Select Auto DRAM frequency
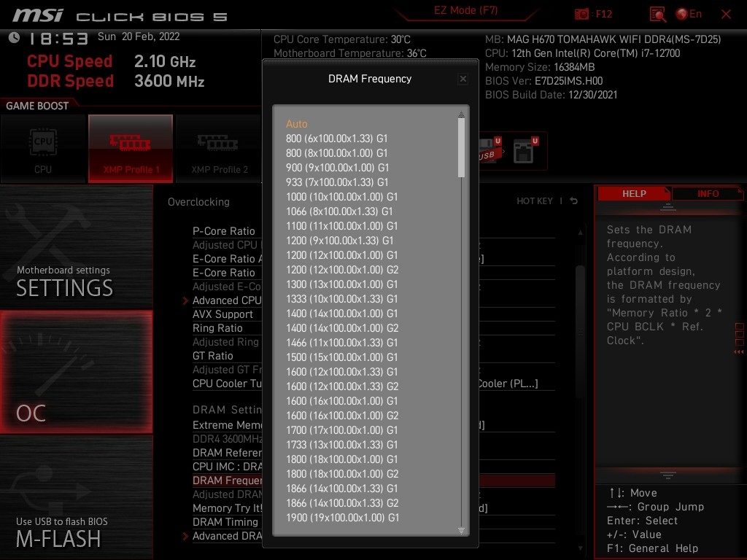Image resolution: width=747 pixels, height=560 pixels. point(297,124)
